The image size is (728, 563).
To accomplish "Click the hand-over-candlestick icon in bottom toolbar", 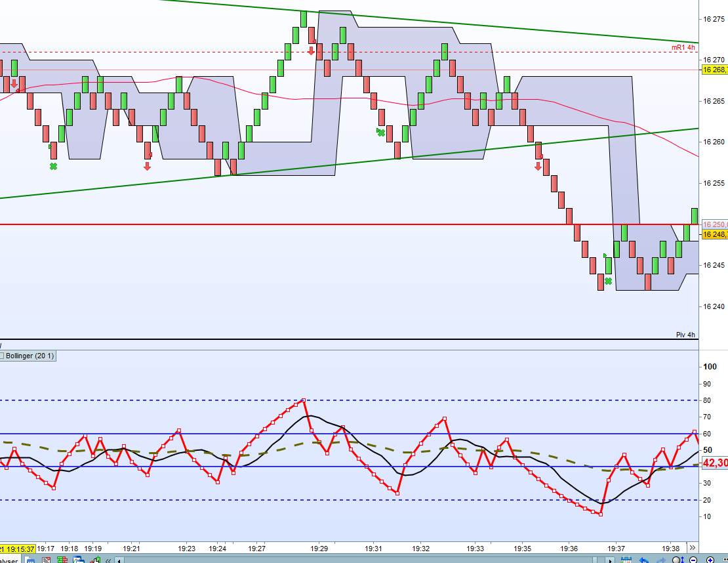I will tap(95, 560).
